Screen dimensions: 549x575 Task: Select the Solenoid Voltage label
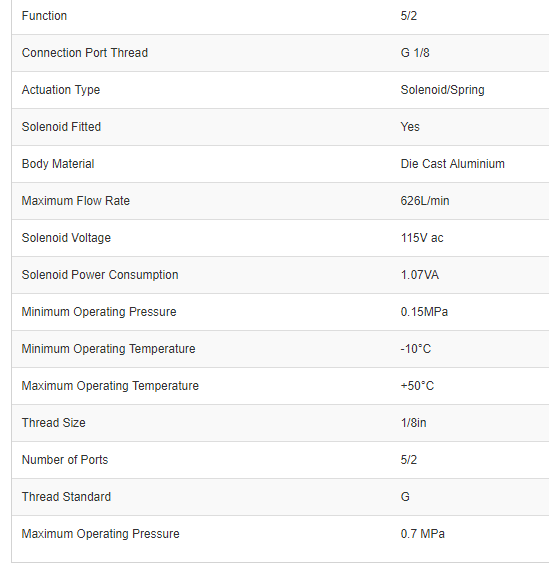pyautogui.click(x=66, y=238)
